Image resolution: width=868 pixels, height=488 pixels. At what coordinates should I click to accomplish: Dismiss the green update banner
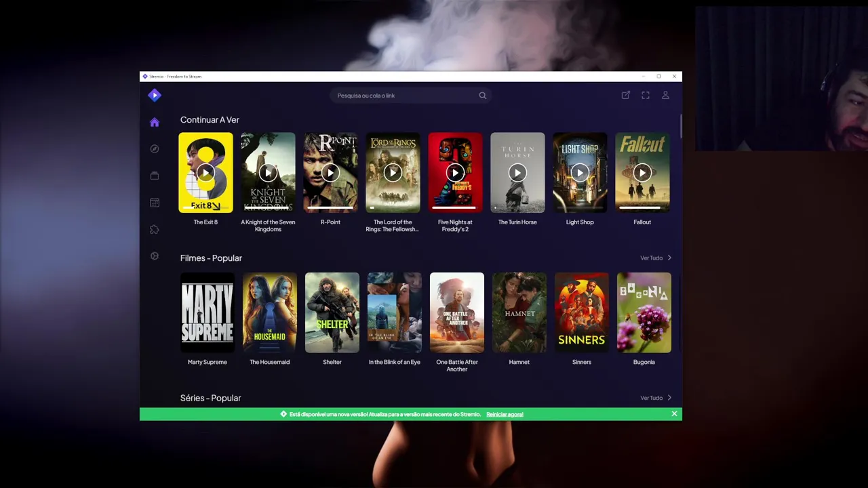674,413
